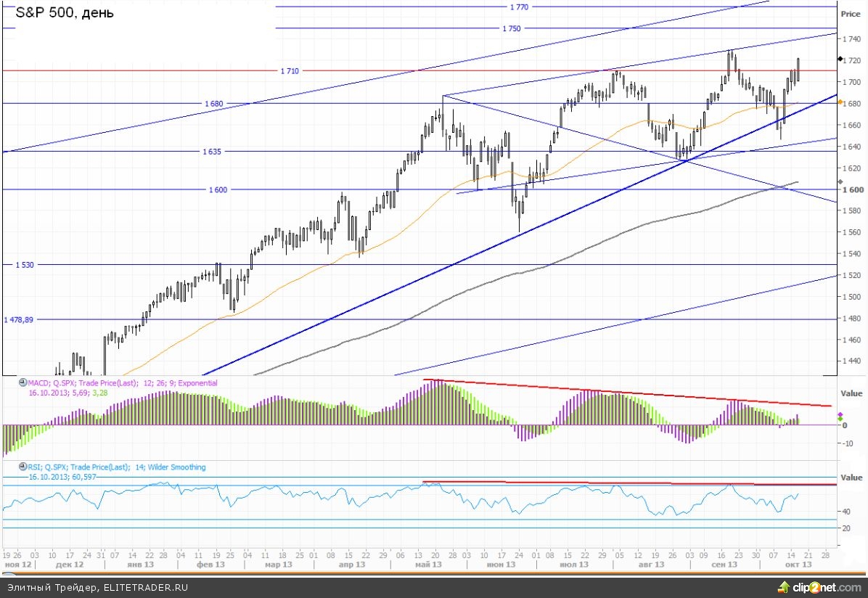Click the green MACD signal marker
868x598 pixels.
click(x=840, y=419)
